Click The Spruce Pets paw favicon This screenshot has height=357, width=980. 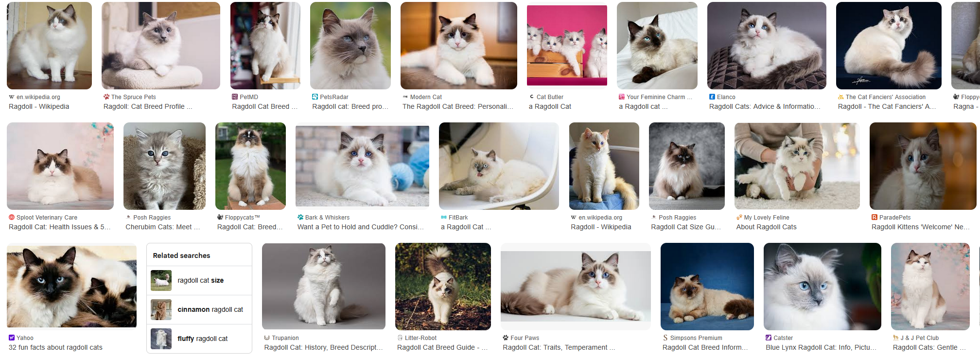click(106, 97)
